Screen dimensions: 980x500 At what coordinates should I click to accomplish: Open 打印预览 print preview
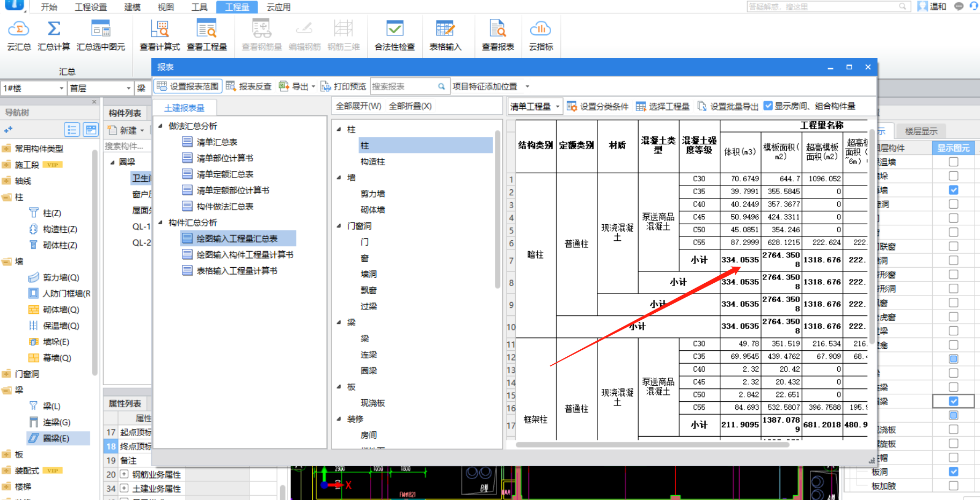343,86
